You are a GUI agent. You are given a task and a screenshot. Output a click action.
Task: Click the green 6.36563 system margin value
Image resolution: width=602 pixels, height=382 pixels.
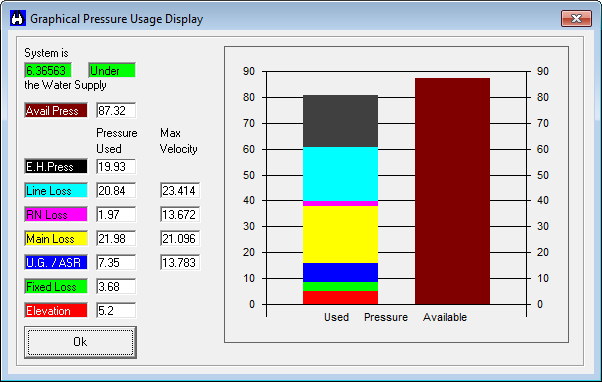[x=48, y=70]
